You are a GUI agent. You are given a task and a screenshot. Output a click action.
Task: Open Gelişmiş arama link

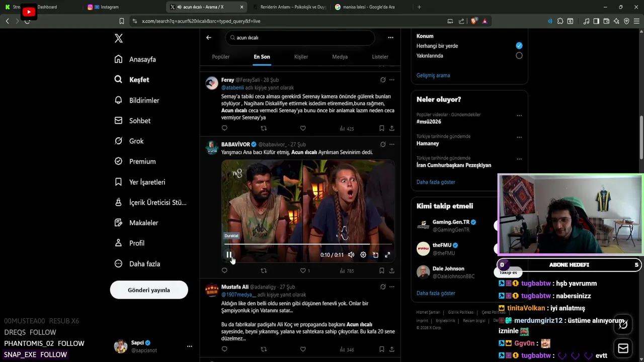[x=433, y=75]
